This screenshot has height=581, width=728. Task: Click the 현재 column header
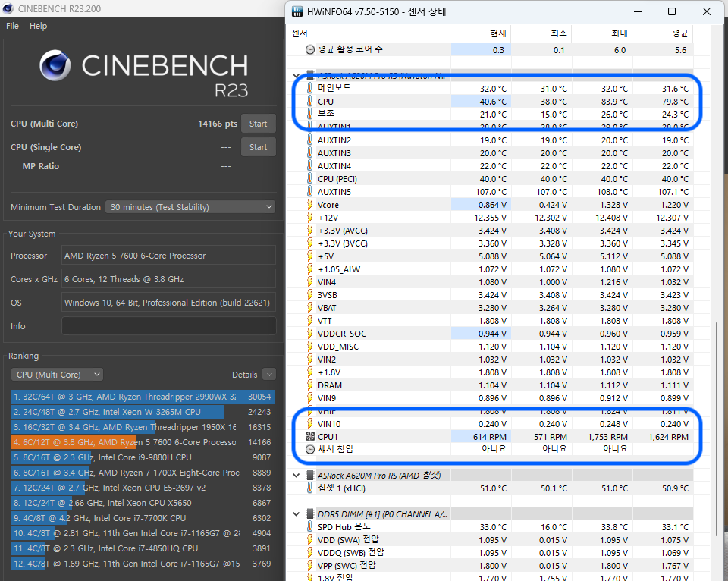pyautogui.click(x=481, y=33)
